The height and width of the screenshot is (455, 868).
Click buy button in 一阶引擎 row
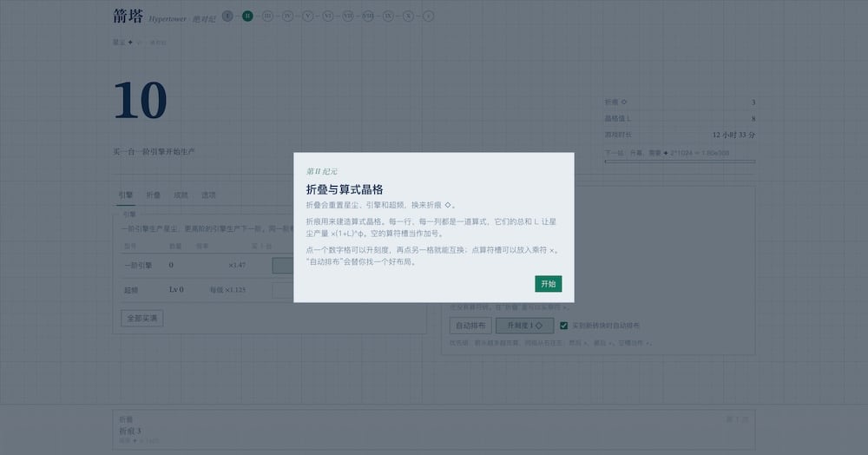[x=283, y=265]
